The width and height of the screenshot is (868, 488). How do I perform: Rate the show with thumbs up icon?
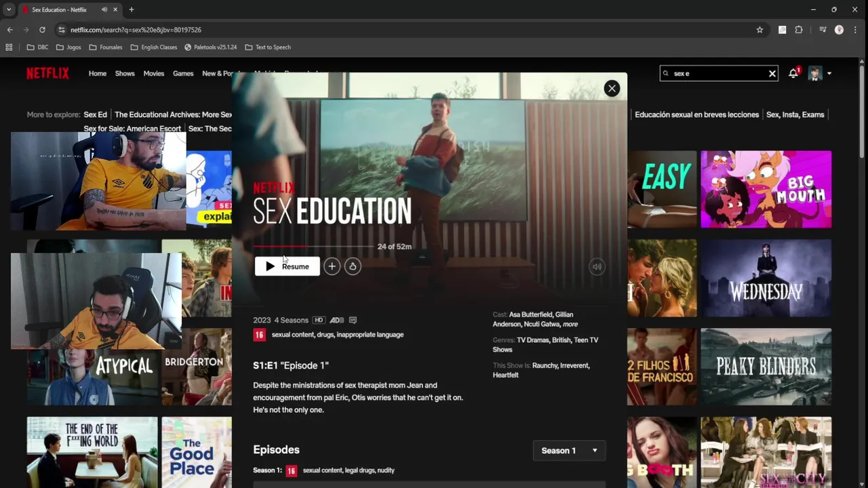tap(353, 266)
